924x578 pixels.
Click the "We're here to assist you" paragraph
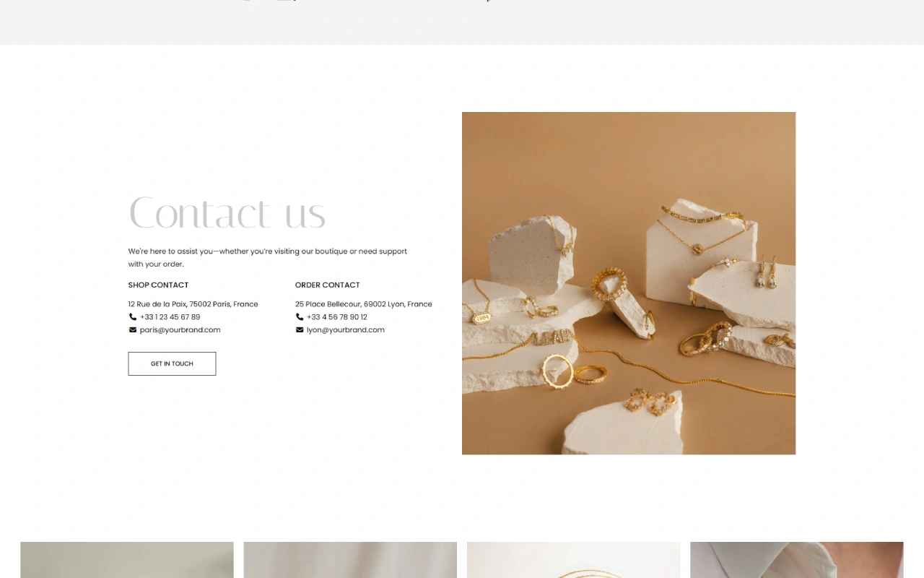[x=268, y=258]
